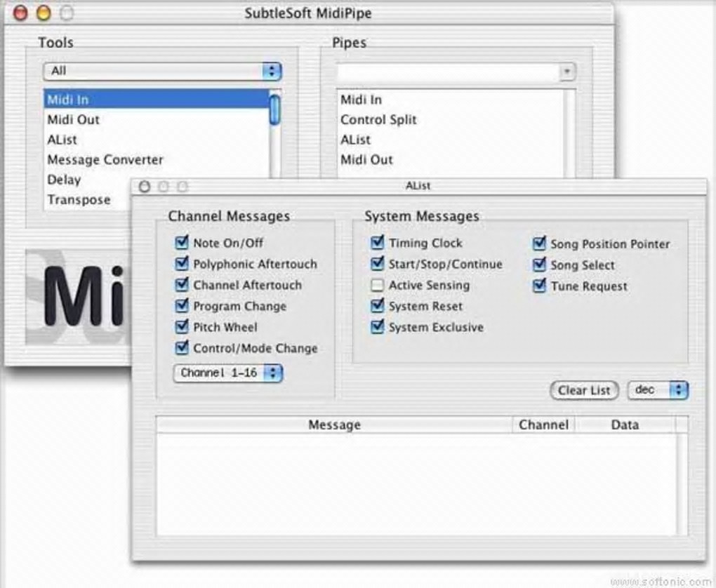Select AList in Pipes list
The height and width of the screenshot is (588, 716).
451,140
